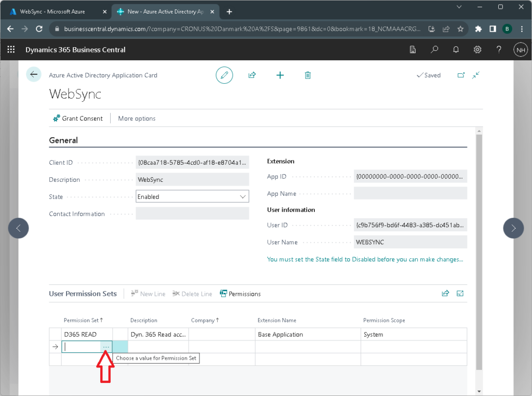Click Permissions in User Permission Sets

click(240, 294)
